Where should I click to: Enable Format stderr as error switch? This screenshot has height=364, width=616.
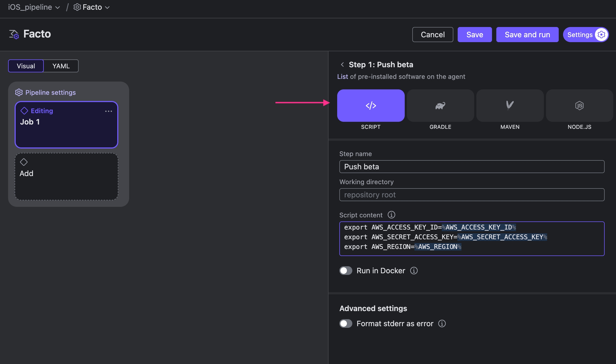point(346,323)
